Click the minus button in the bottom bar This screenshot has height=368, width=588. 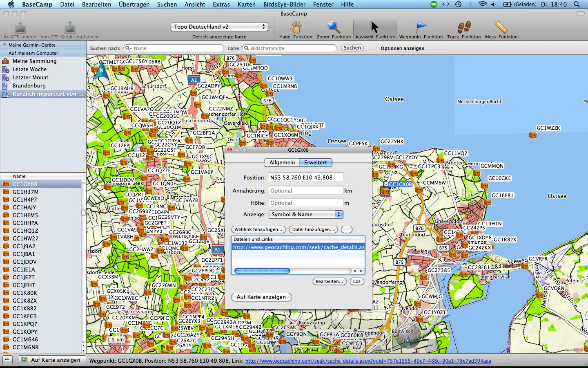[8, 360]
